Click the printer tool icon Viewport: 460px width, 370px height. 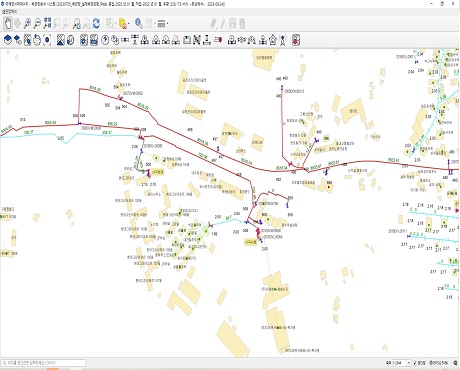coord(37,40)
